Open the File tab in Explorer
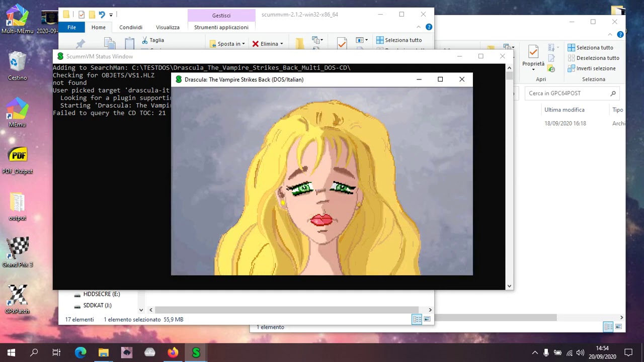Screen dimensions: 644x362 (72, 27)
